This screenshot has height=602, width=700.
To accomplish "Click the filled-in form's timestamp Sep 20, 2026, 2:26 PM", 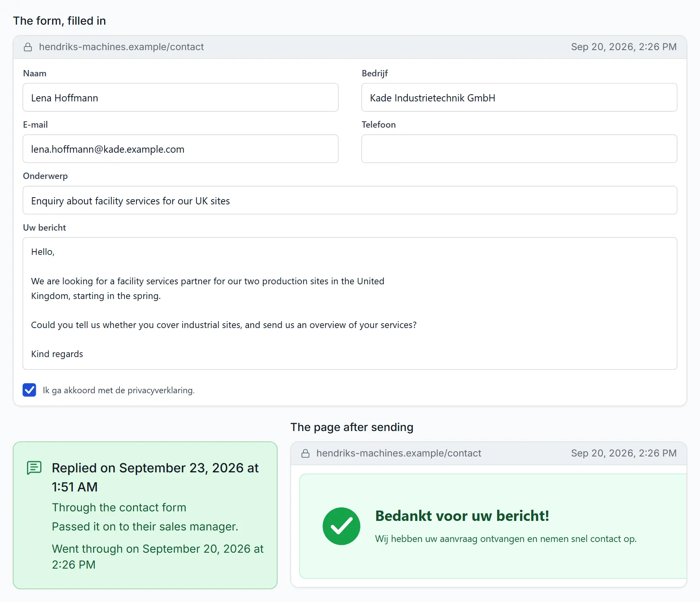I will (x=624, y=47).
